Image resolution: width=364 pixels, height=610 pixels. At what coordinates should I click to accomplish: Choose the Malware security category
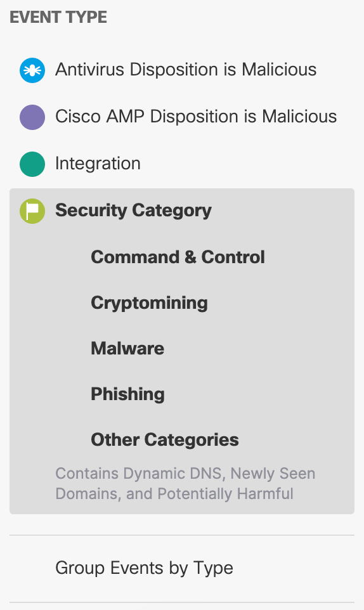click(127, 348)
